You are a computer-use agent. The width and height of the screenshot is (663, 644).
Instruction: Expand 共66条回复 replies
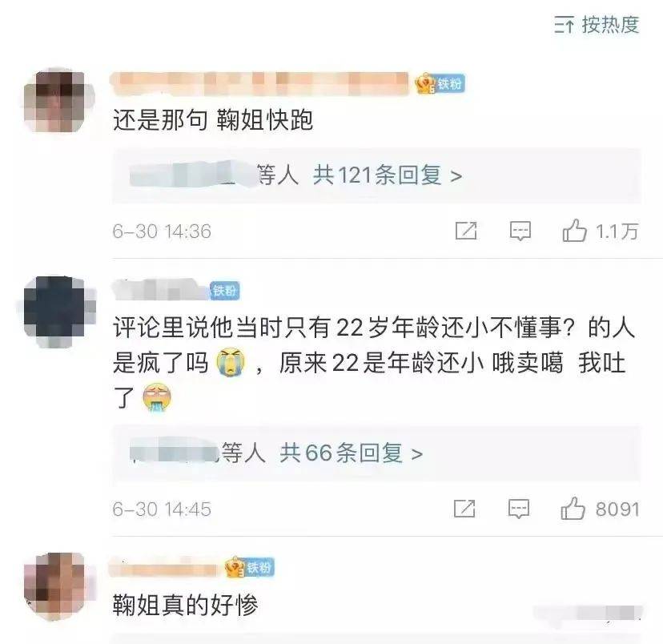click(x=351, y=453)
